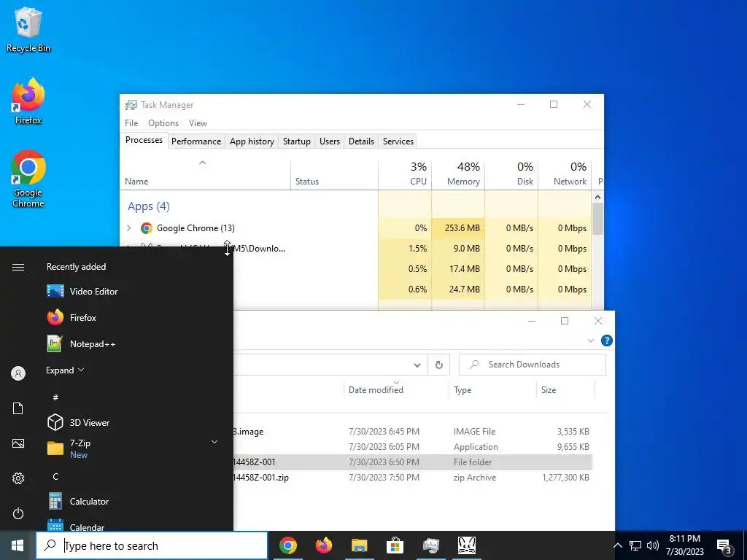Sort processes by Disk column

click(x=511, y=174)
